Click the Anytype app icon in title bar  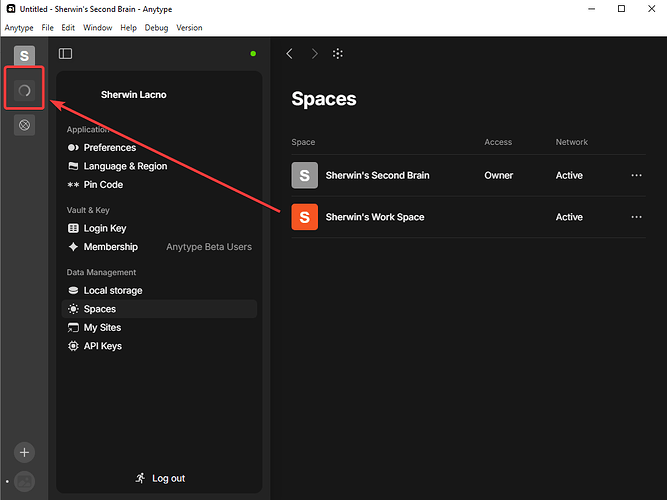pyautogui.click(x=11, y=9)
